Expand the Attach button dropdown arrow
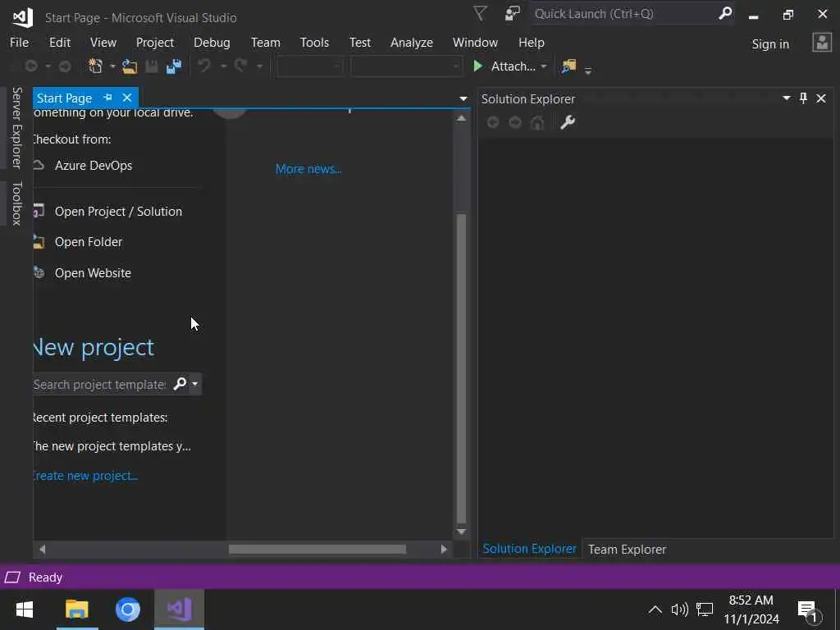Viewport: 840px width, 630px height. 544,66
